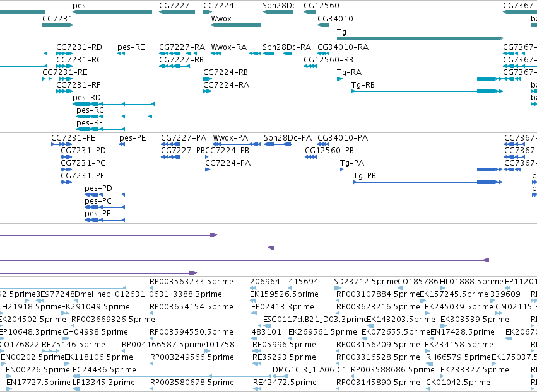Click the Spn28Dc gene label
This screenshot has width=537, height=392.
tap(279, 6)
